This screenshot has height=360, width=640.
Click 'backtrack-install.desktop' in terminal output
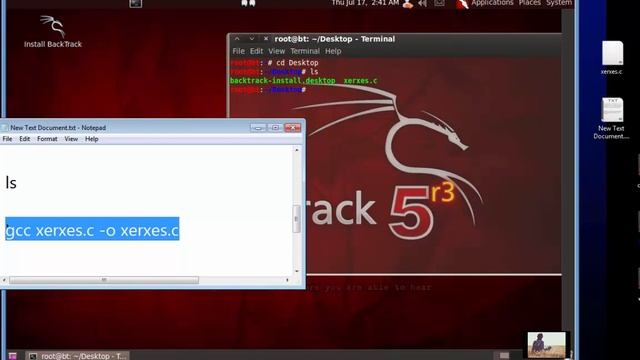coord(282,80)
